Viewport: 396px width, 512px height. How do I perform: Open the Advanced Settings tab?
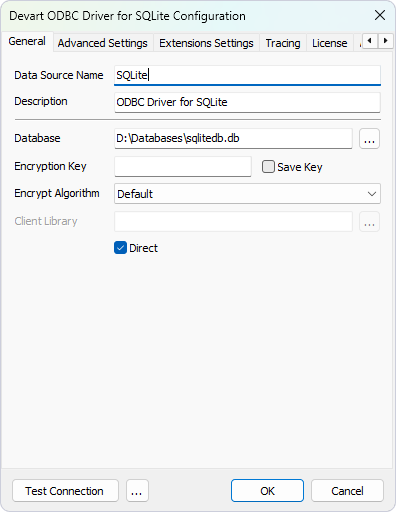103,43
